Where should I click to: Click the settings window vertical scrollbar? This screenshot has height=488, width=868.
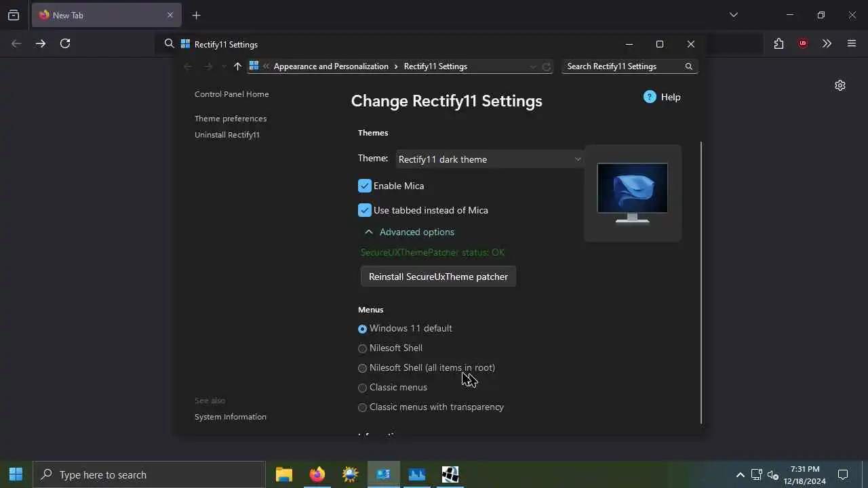click(701, 283)
